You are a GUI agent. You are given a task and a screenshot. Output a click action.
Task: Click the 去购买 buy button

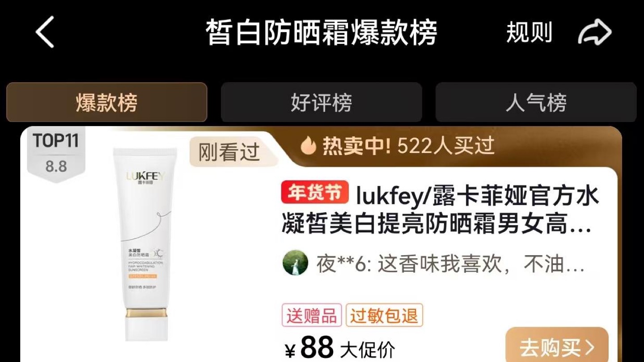click(x=557, y=345)
